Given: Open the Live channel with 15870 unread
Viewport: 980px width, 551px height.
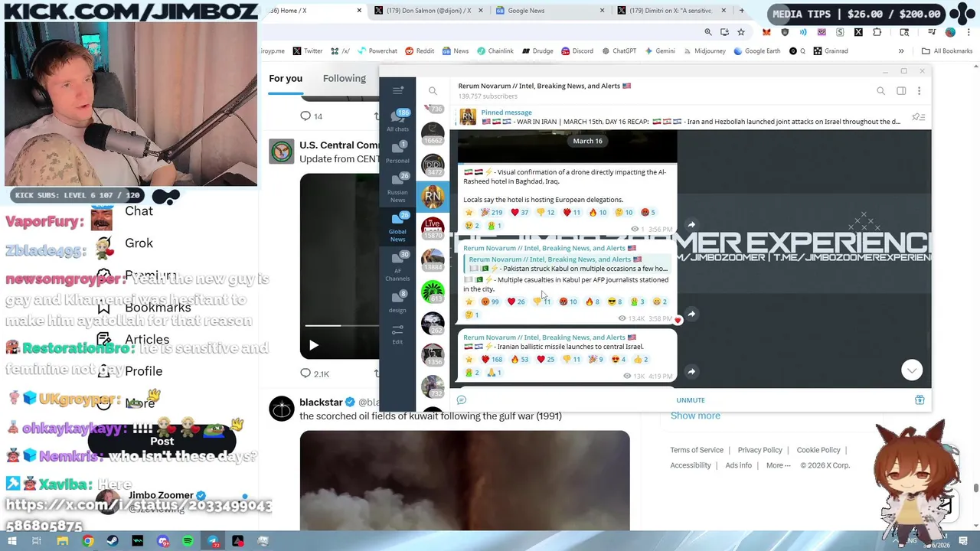Looking at the screenshot, I should tap(433, 228).
